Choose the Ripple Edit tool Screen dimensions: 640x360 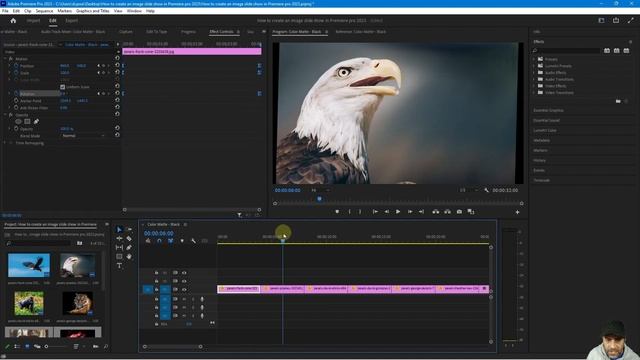coord(119,238)
